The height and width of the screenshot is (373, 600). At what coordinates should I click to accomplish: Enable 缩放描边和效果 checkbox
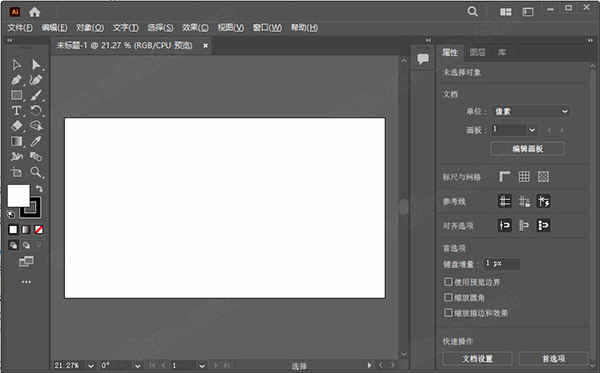[x=448, y=313]
